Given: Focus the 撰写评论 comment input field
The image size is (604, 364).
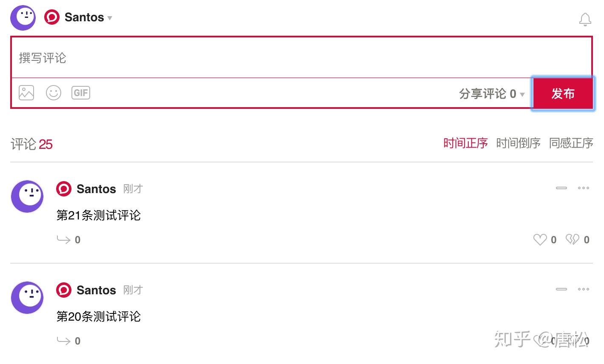Looking at the screenshot, I should [302, 58].
